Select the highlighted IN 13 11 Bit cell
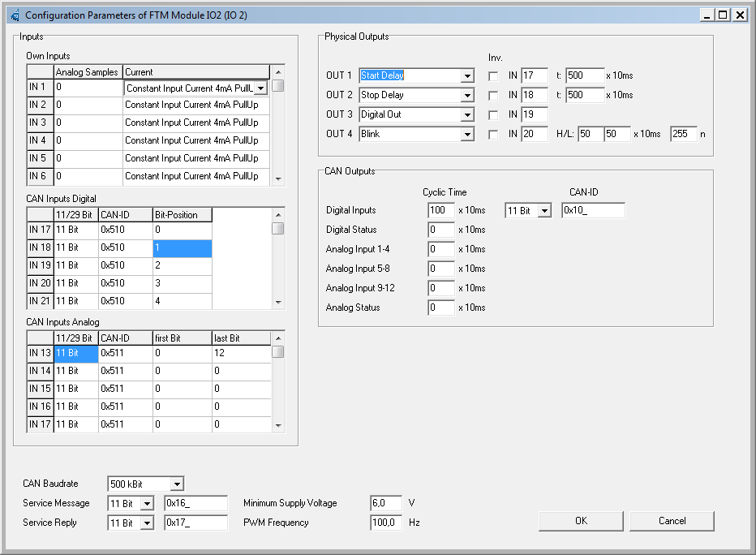Screen dimensions: 756x555 76,354
